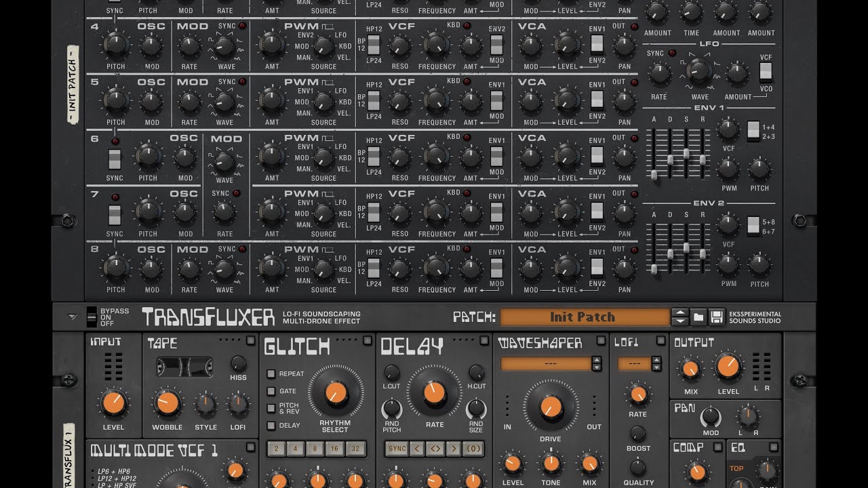Toggle the ENV 1 1+4 / 2+3 switch

[x=753, y=131]
